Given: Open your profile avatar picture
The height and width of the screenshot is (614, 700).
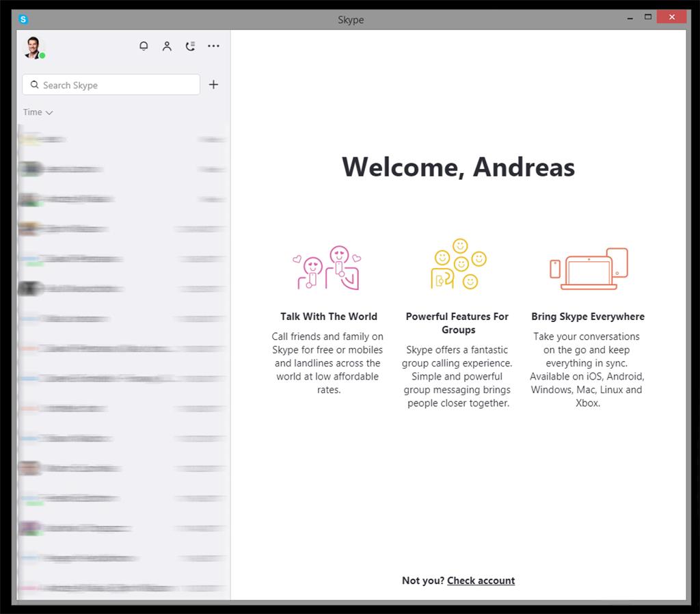Looking at the screenshot, I should (33, 48).
